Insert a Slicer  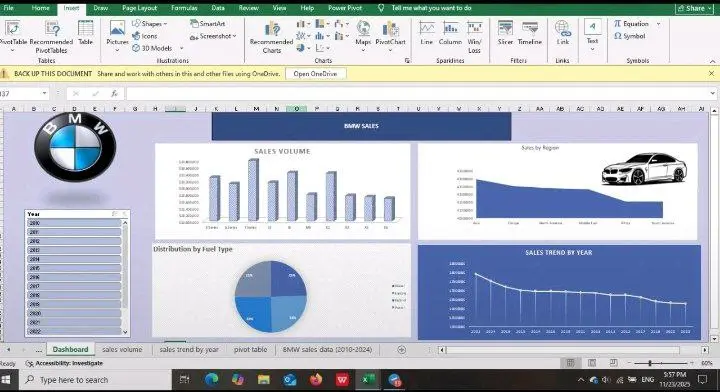[x=505, y=33]
